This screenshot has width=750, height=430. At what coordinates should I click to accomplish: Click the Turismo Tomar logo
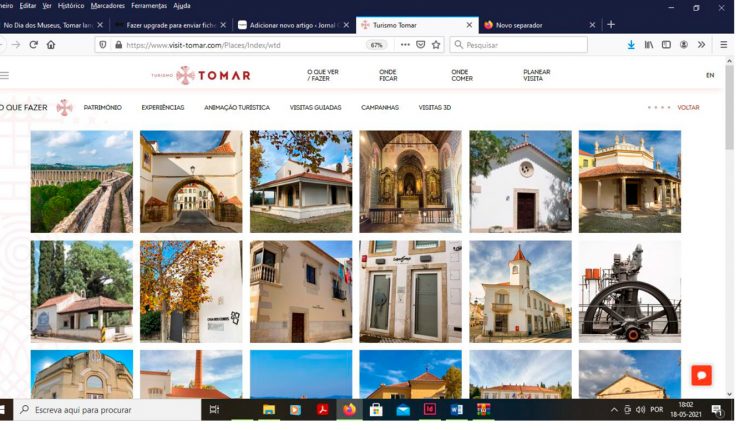tap(200, 75)
